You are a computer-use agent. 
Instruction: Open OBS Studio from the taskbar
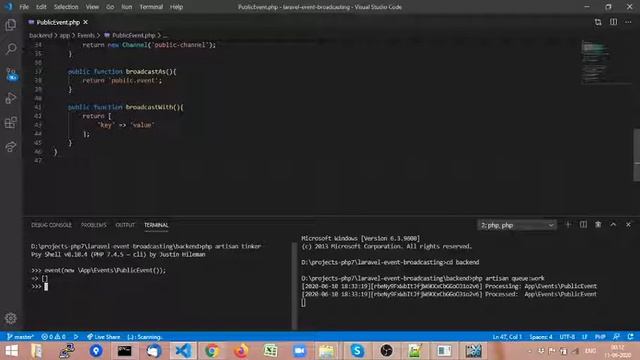[386, 351]
